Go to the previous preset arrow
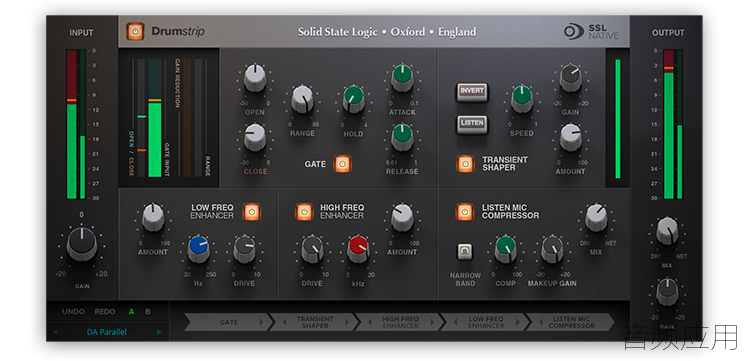This screenshot has width=750, height=361. click(55, 332)
